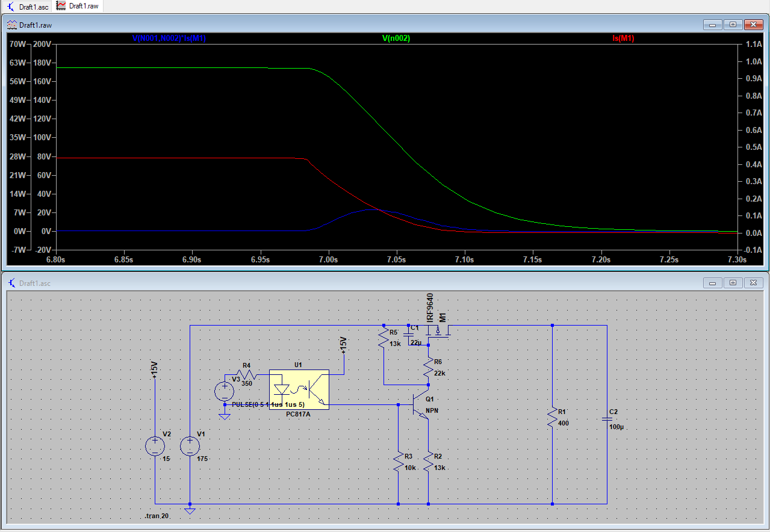Maximize the Draft1.asc schematic window
The height and width of the screenshot is (532, 770).
tap(733, 282)
